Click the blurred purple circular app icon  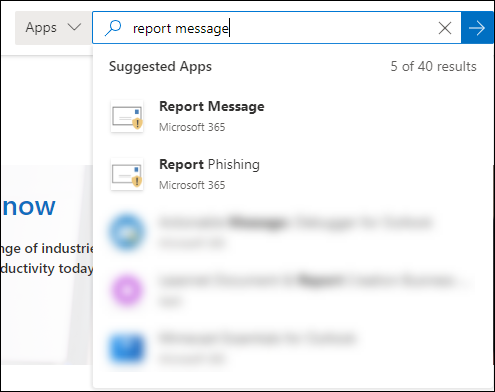[127, 290]
